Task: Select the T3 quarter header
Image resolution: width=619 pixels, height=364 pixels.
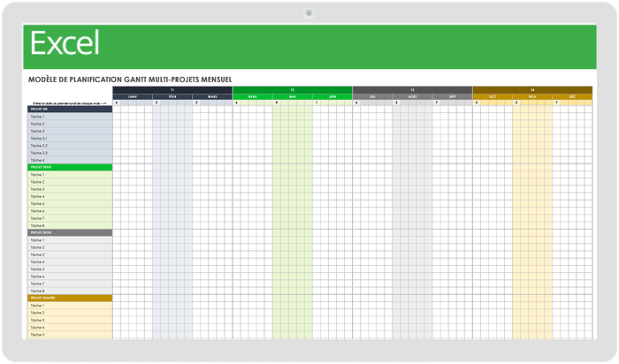Action: tap(413, 90)
